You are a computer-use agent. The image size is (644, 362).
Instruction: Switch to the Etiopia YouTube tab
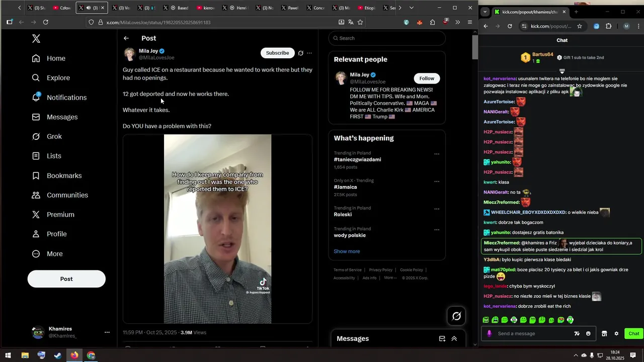point(366,8)
